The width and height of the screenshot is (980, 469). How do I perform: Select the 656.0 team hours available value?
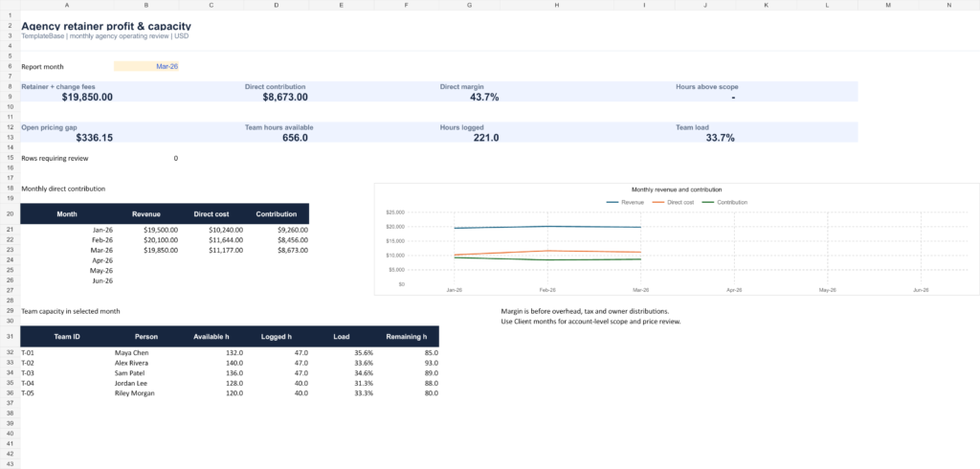coord(295,138)
